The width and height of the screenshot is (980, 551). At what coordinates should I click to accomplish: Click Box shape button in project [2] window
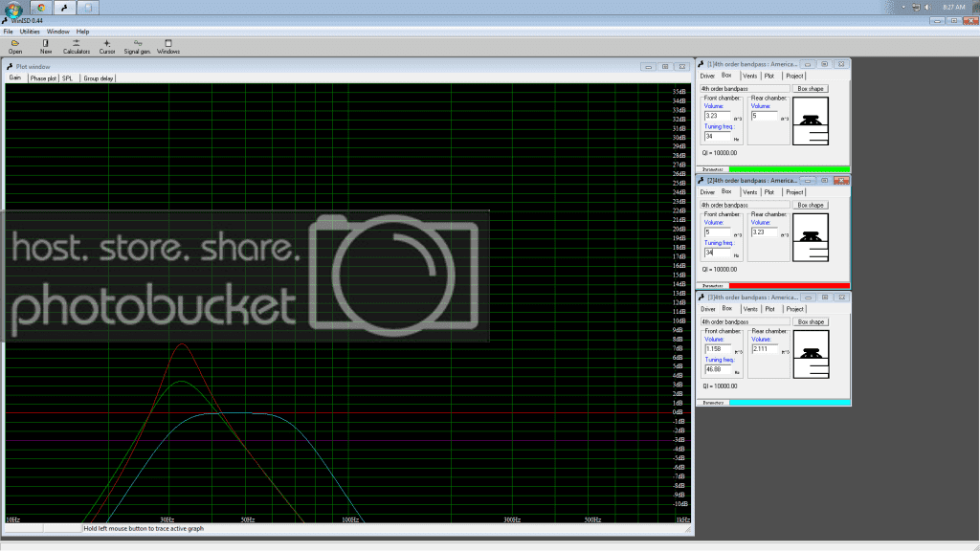pos(811,205)
